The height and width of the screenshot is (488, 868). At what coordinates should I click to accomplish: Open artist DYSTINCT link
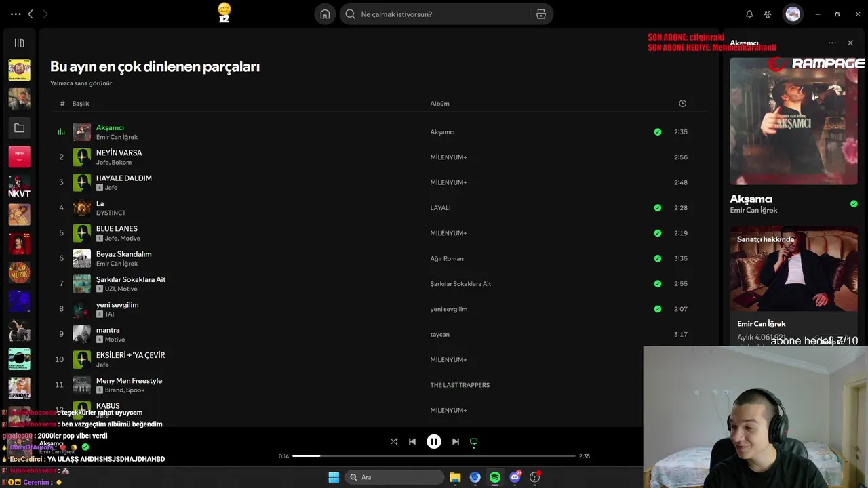pyautogui.click(x=111, y=213)
